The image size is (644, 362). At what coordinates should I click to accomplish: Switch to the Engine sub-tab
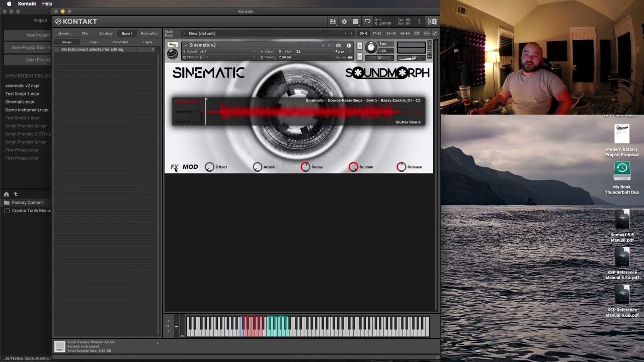pyautogui.click(x=147, y=42)
